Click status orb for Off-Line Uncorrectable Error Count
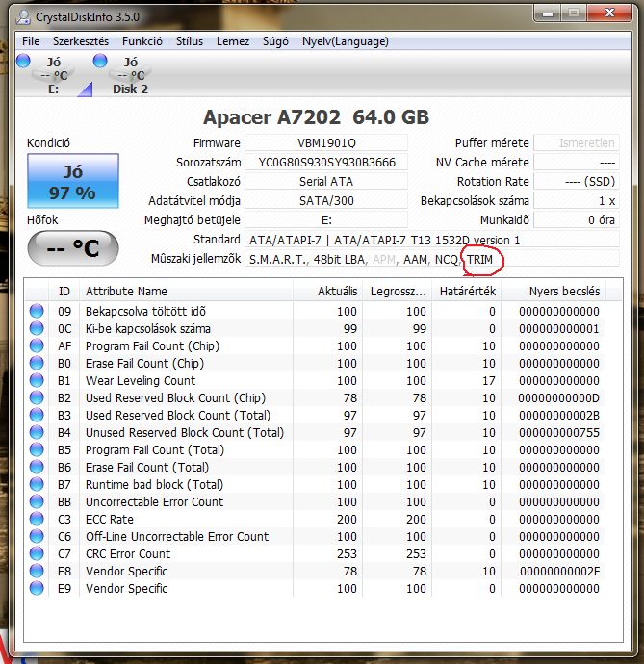The width and height of the screenshot is (644, 664). [37, 536]
